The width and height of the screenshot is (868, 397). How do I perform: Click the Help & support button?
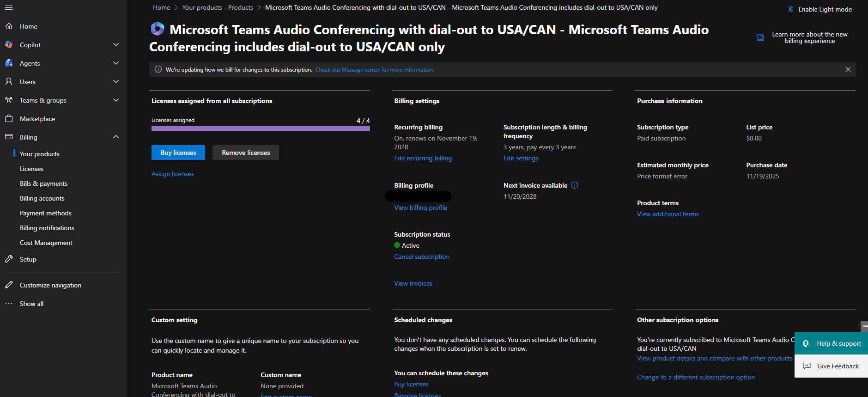click(x=831, y=343)
